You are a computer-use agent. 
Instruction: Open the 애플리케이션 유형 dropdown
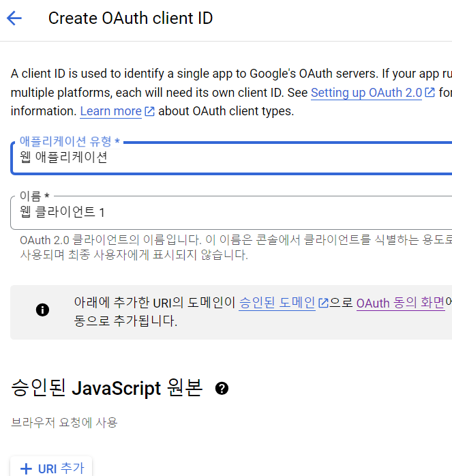pyautogui.click(x=231, y=158)
